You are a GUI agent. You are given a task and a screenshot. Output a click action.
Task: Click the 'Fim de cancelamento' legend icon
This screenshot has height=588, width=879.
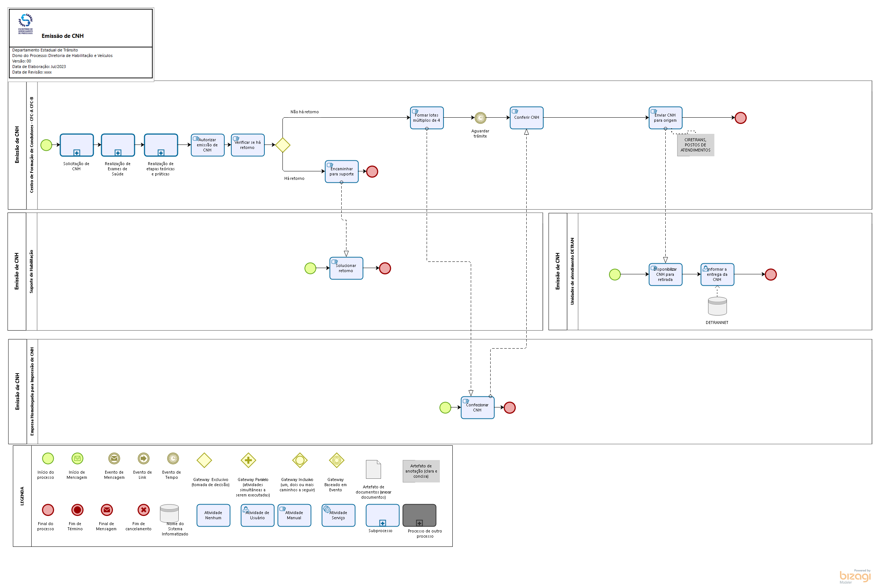[x=144, y=510]
